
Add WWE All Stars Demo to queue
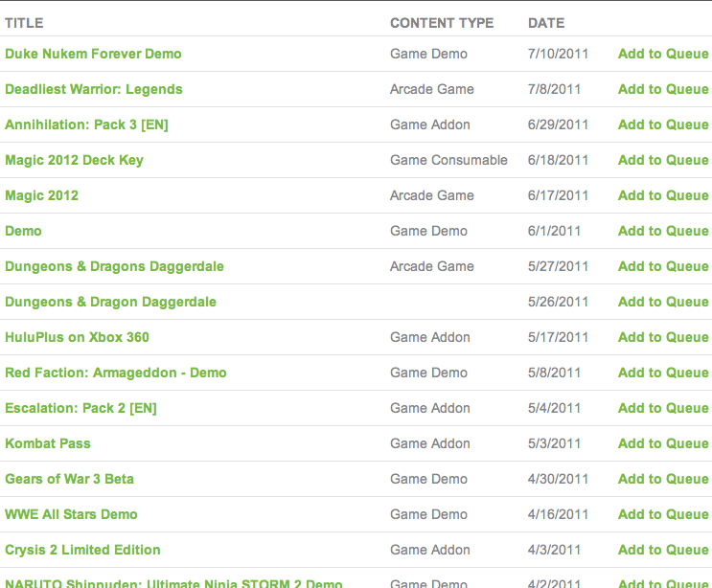pyautogui.click(x=663, y=514)
